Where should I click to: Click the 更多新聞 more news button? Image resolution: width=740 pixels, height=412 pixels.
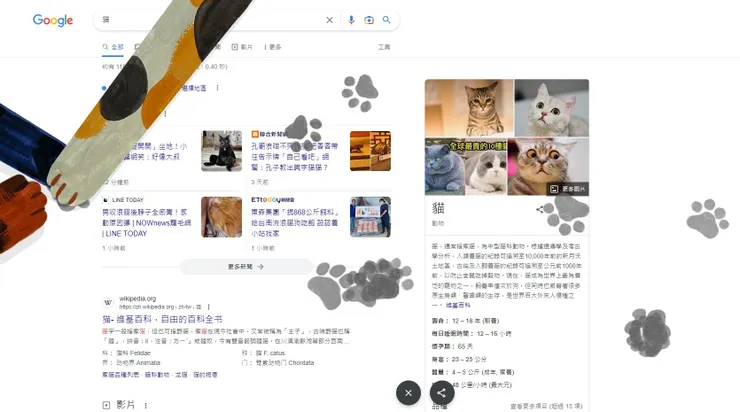246,267
